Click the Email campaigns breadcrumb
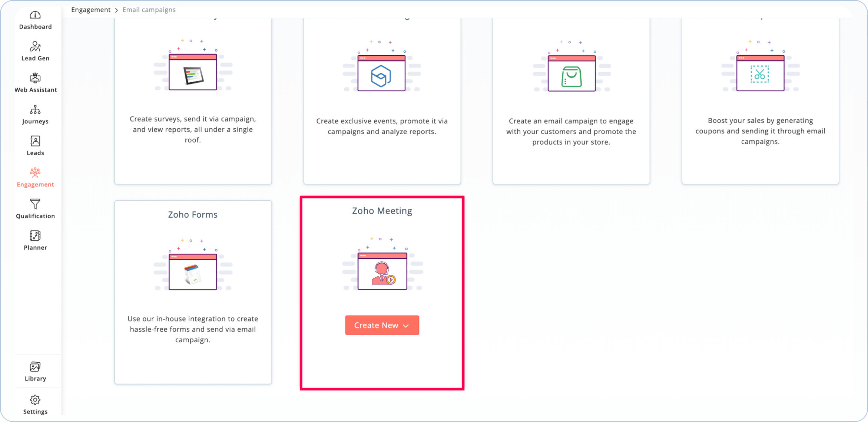Viewport: 868px width, 422px height. [149, 10]
